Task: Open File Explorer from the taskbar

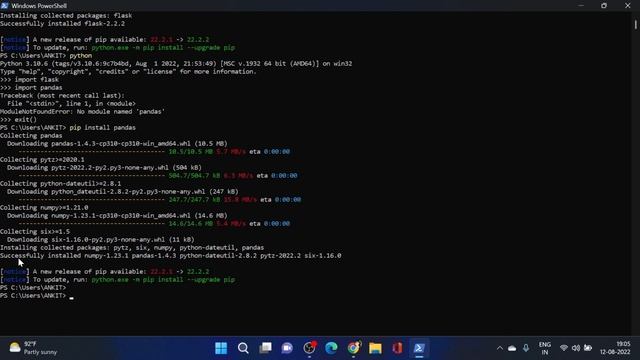Action: click(376, 348)
